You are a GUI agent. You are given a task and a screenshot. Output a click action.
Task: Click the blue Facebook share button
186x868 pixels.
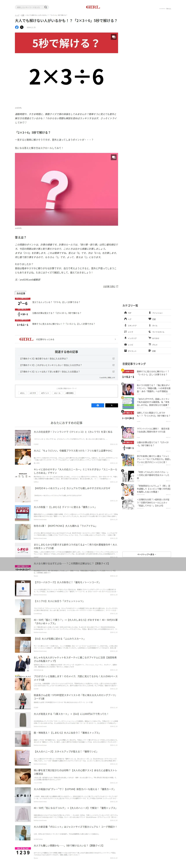98,405
